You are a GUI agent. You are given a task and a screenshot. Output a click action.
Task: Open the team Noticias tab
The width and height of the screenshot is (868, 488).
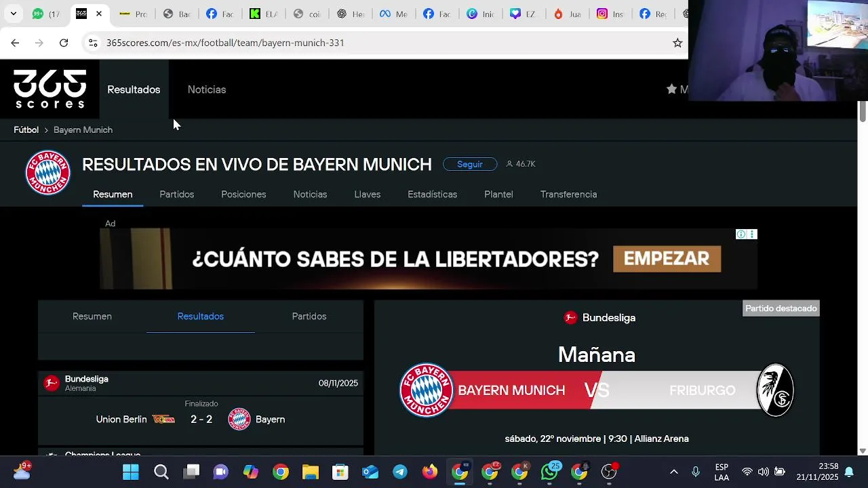pos(310,195)
